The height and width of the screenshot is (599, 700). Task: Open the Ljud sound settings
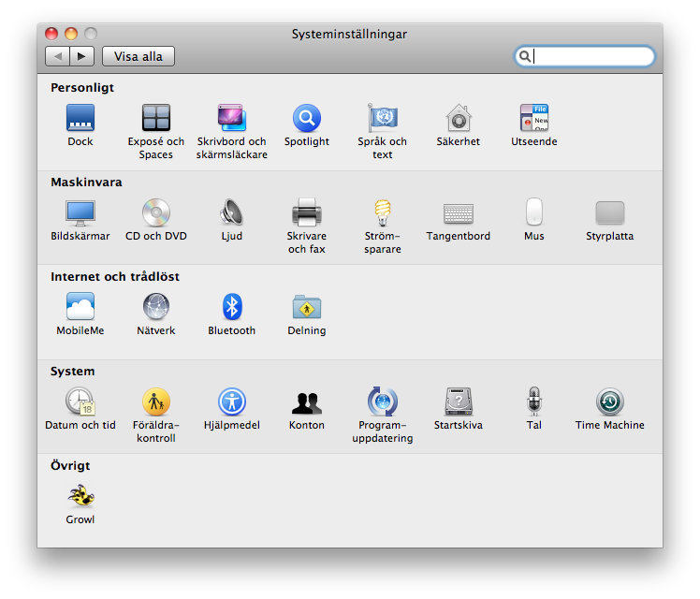[231, 213]
